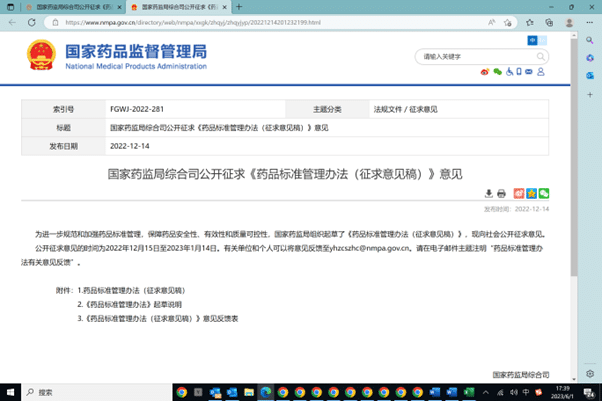Open File Explorer from the taskbar

coord(249,392)
